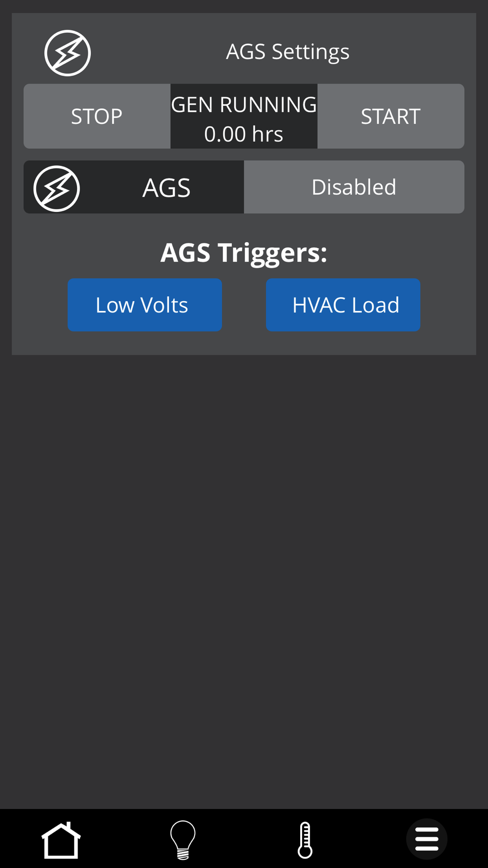The height and width of the screenshot is (868, 488).
Task: Click the AGS Triggers heading
Action: 244,253
